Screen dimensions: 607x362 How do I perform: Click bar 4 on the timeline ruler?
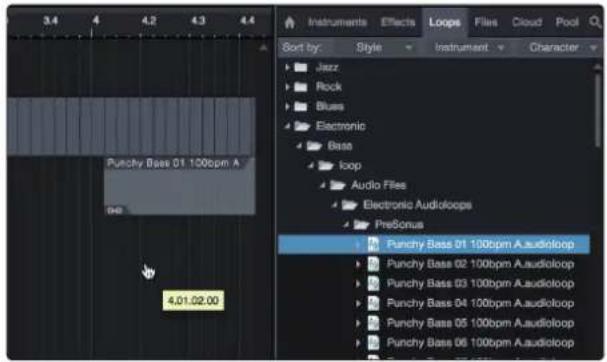coord(96,20)
